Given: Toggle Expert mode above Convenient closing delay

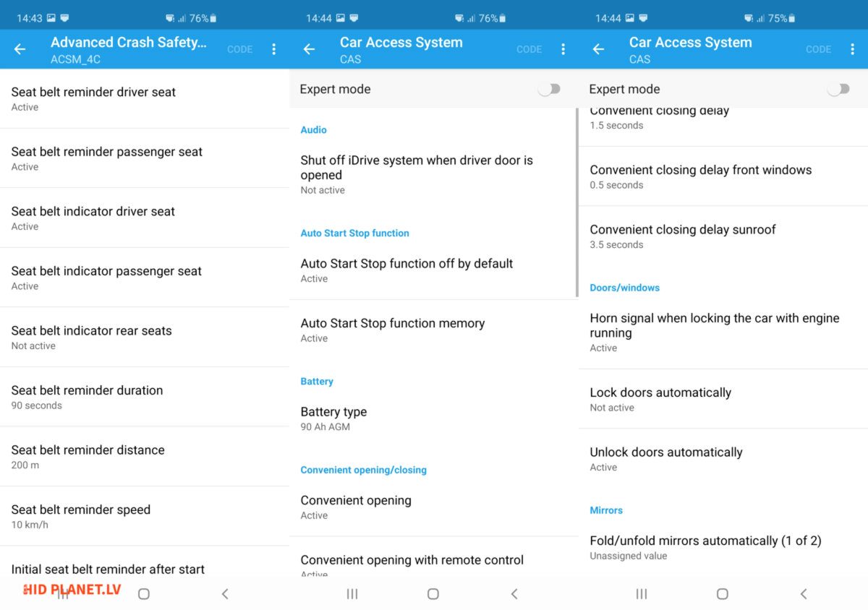Looking at the screenshot, I should (838, 89).
